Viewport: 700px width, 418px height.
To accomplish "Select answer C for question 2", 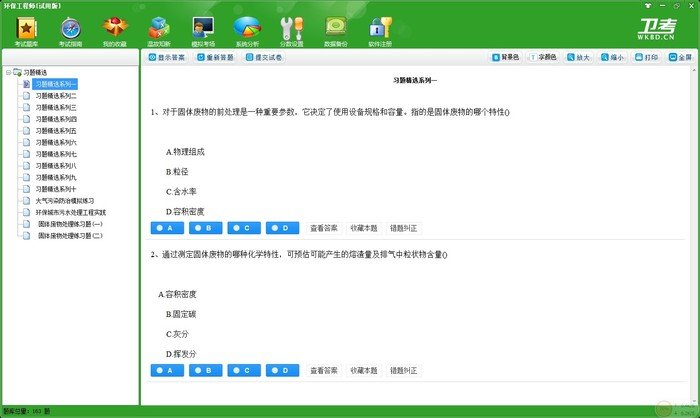I will point(244,370).
